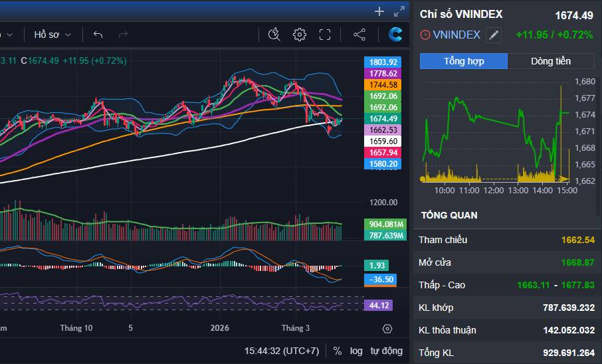This screenshot has width=602, height=364.
Task: Expand the dropdown chevron left of Hồ sơ
Action: click(9, 35)
